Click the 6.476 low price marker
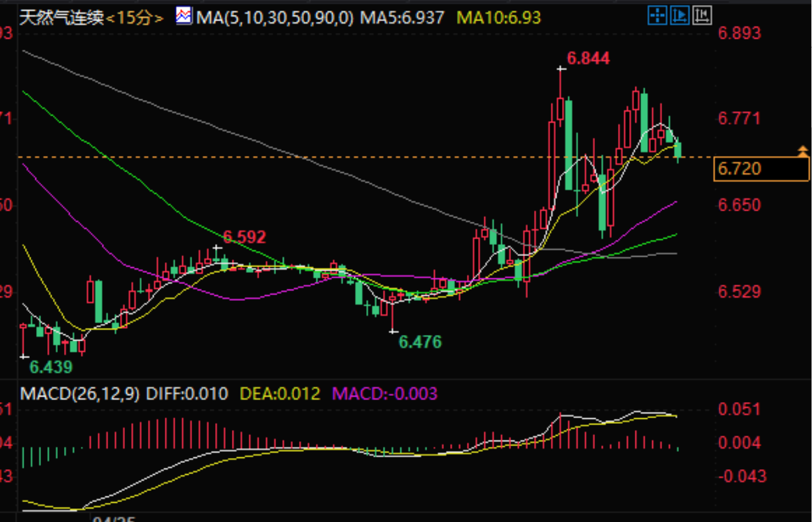Screen dimensions: 812x522 pyautogui.click(x=420, y=341)
